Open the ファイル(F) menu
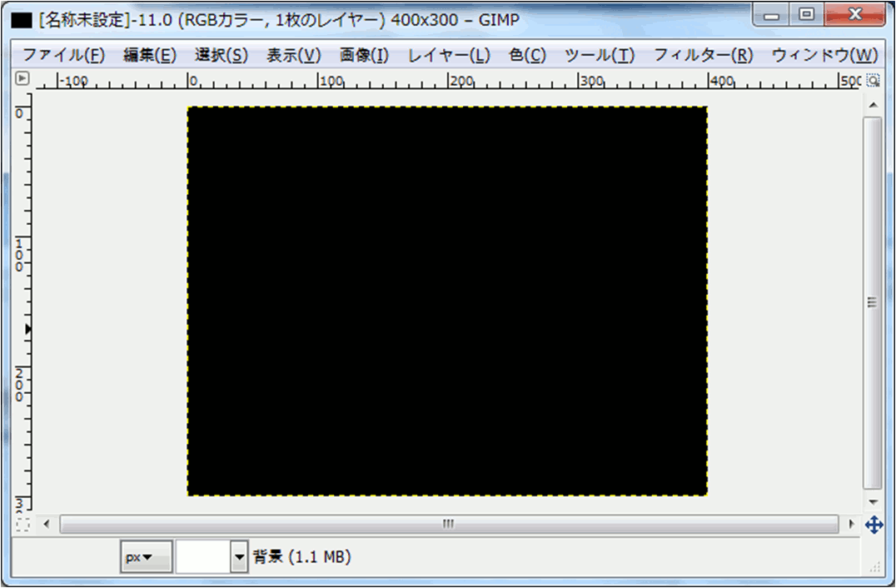The image size is (896, 588). click(63, 55)
